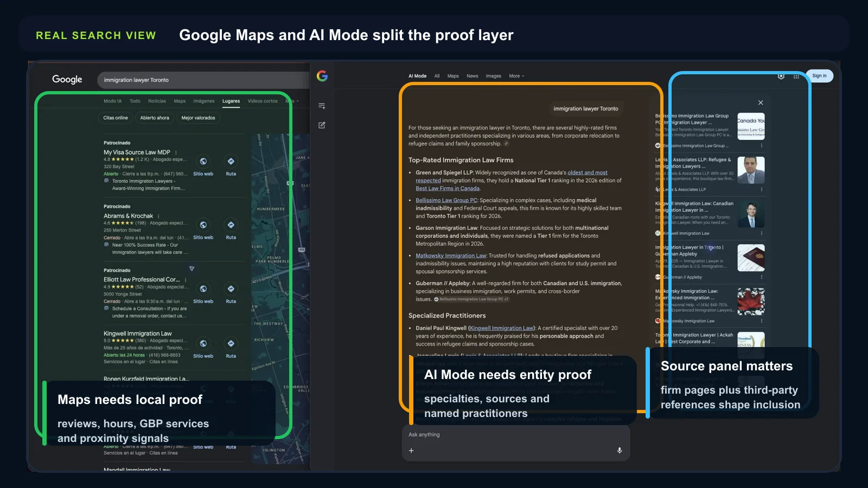Screen dimensions: 868x488
Task: Toggle the Abierto ahora filter chip
Action: tap(155, 118)
